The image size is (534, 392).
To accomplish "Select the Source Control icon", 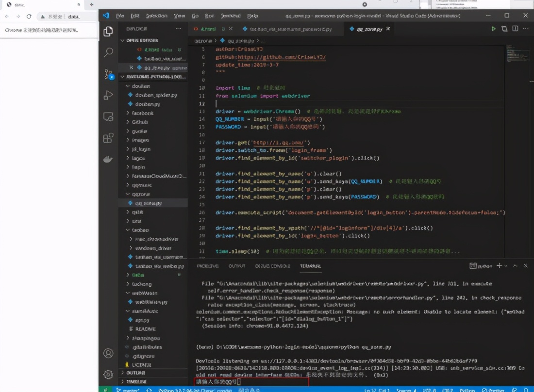I will (x=108, y=74).
